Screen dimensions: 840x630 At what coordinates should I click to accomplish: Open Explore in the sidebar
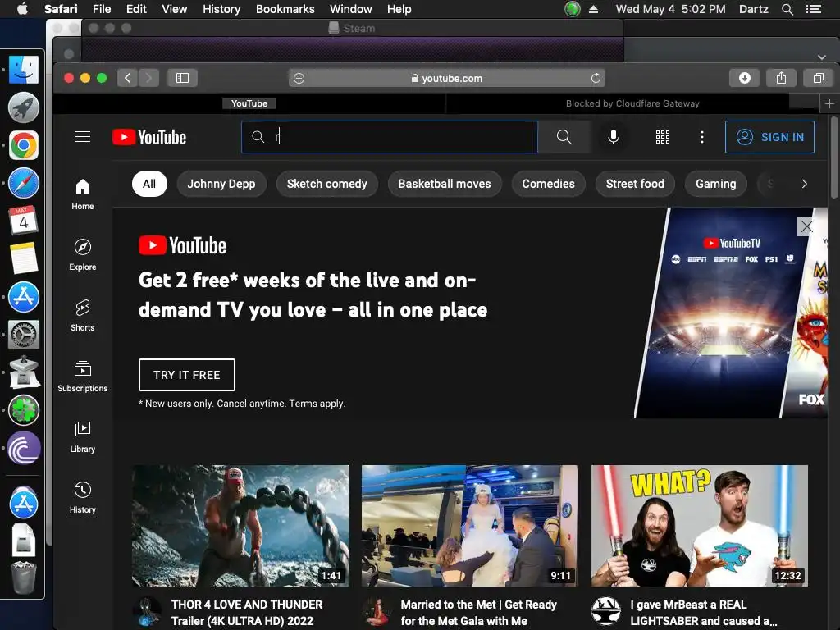click(83, 255)
